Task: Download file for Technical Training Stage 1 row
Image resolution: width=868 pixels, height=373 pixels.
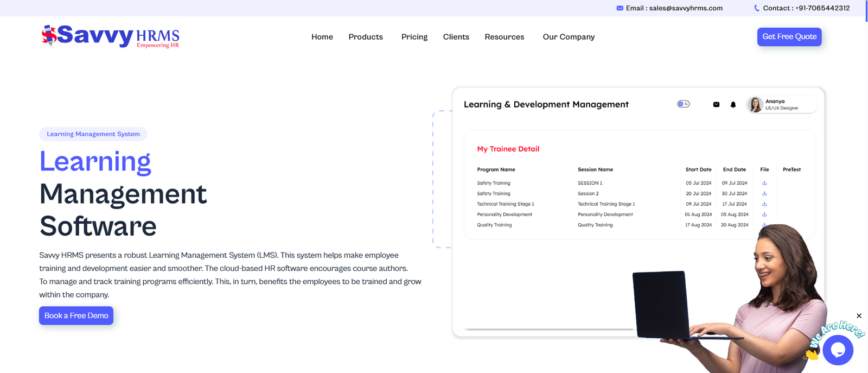Action: pyautogui.click(x=764, y=204)
